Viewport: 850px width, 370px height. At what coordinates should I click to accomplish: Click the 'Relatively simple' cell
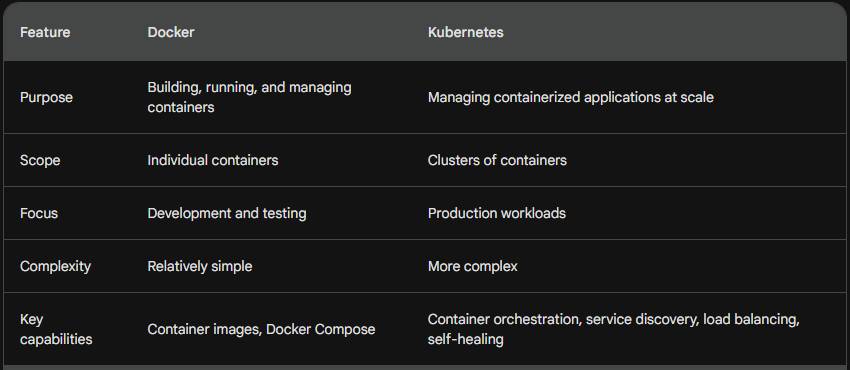coord(199,267)
